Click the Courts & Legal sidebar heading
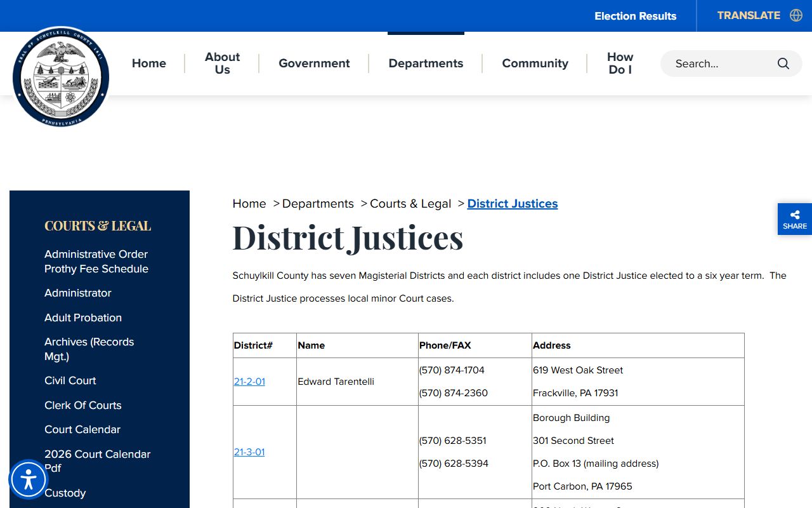The height and width of the screenshot is (508, 812). click(98, 226)
